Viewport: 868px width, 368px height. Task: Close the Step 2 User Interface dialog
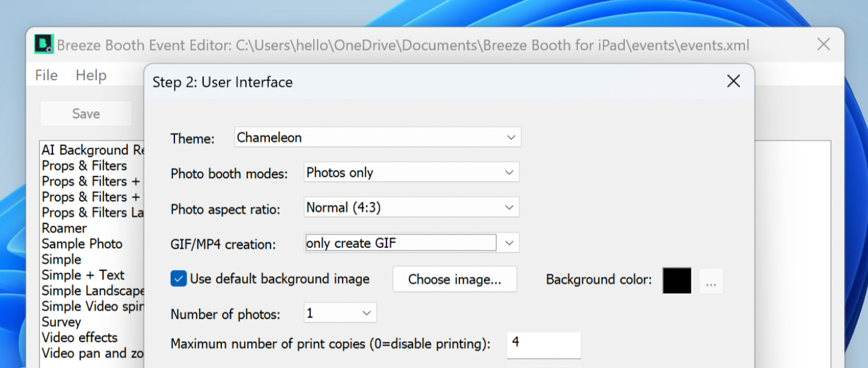click(x=733, y=82)
